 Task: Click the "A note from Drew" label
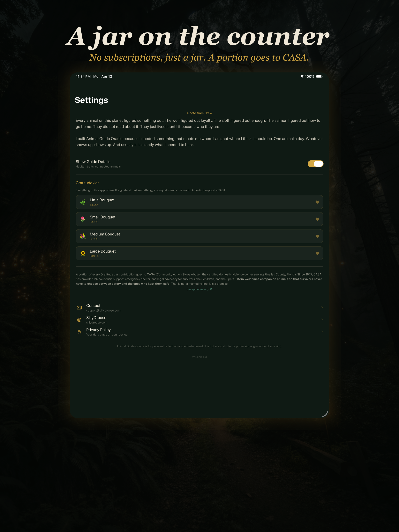tap(199, 113)
